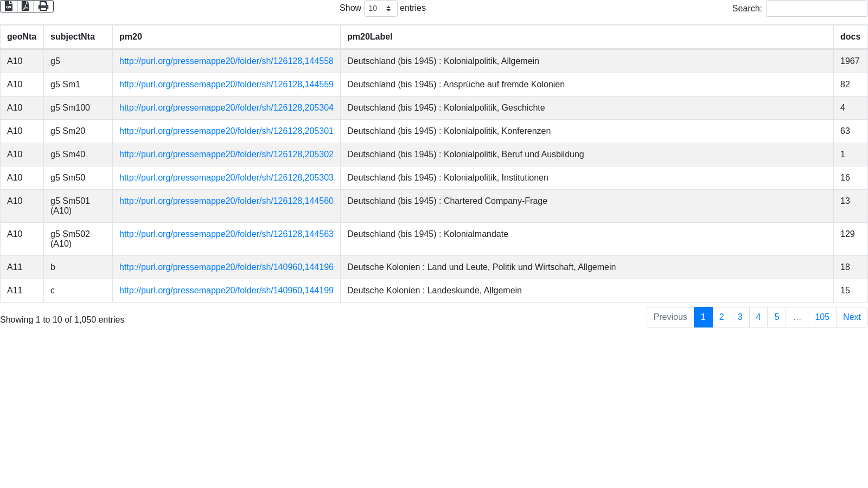The height and width of the screenshot is (488, 868).
Task: Sort table by geoNta column header
Action: [22, 37]
